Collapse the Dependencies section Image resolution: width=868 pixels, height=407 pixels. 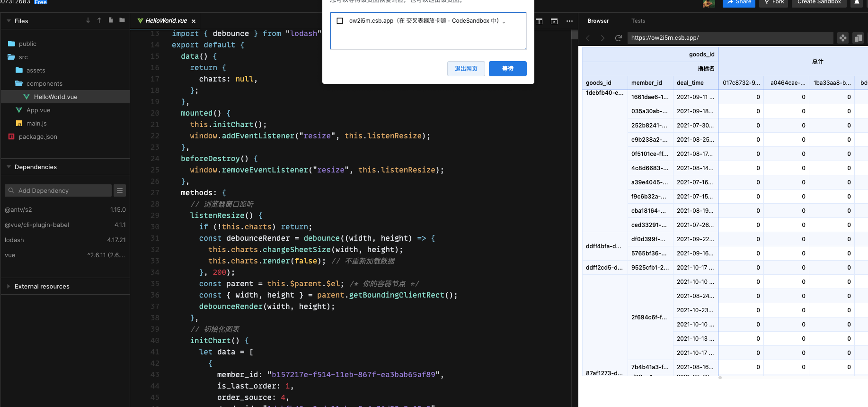9,167
